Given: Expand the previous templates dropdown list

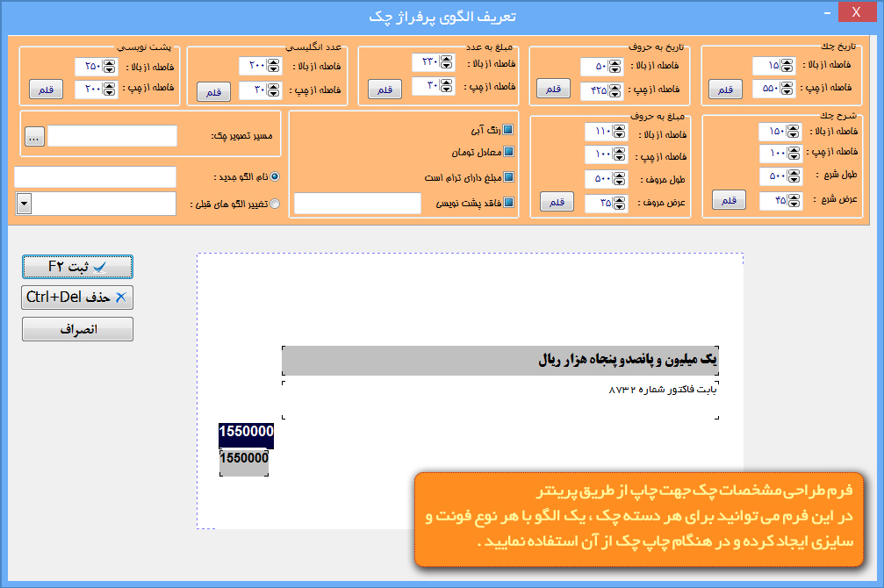Looking at the screenshot, I should point(24,204).
